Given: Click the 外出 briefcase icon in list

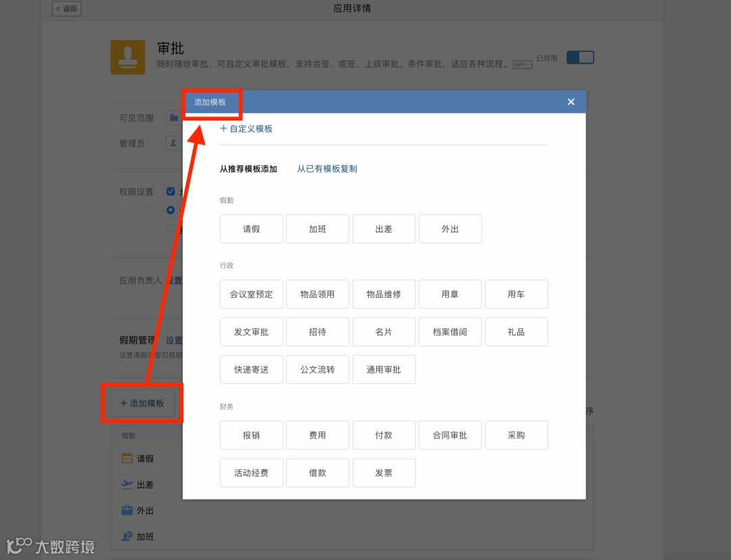Looking at the screenshot, I should pyautogui.click(x=127, y=510).
